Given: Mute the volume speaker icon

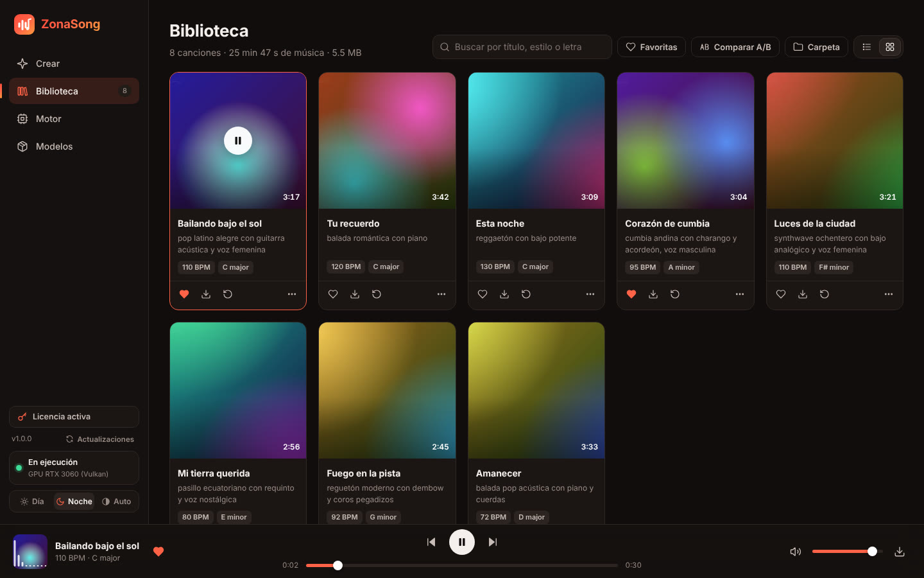Looking at the screenshot, I should (796, 552).
